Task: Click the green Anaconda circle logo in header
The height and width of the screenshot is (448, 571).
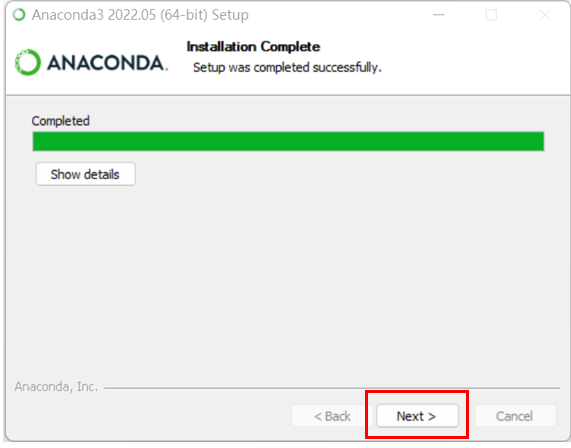Action: pos(28,62)
